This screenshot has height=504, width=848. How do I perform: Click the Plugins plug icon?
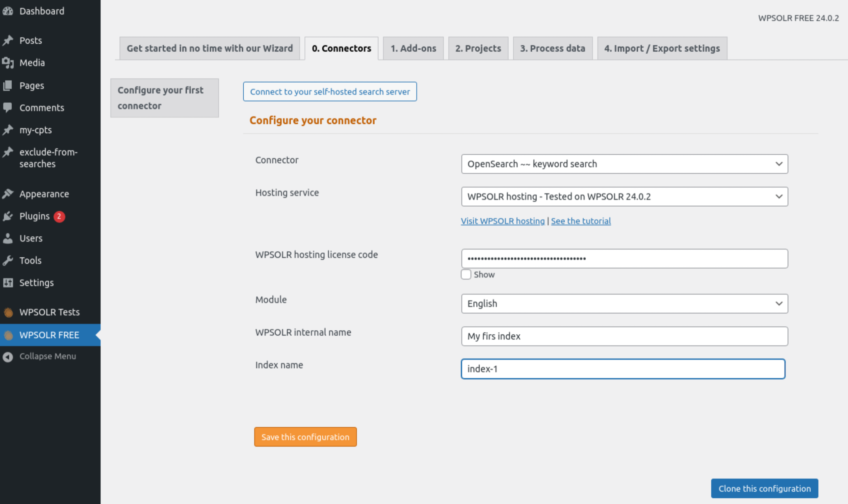click(x=8, y=216)
